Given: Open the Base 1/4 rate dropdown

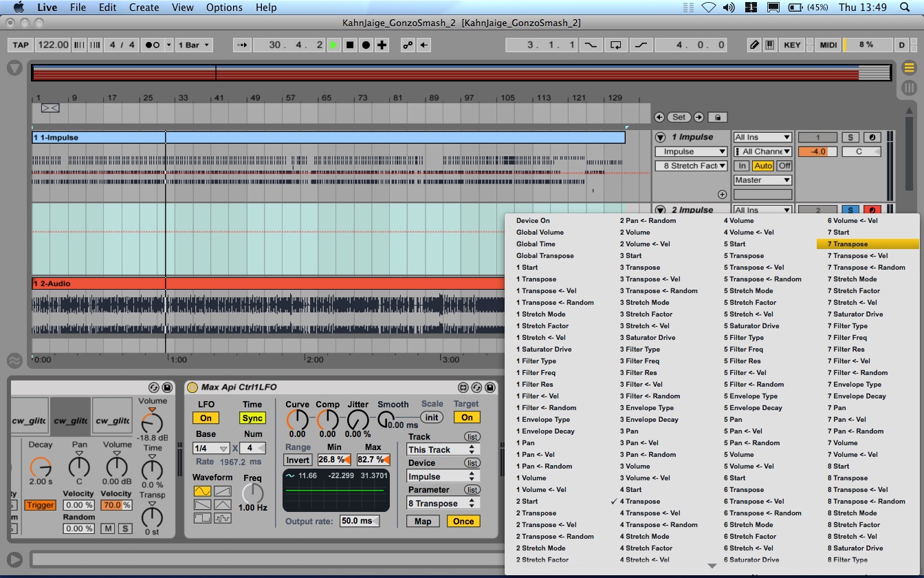Looking at the screenshot, I should click(211, 448).
